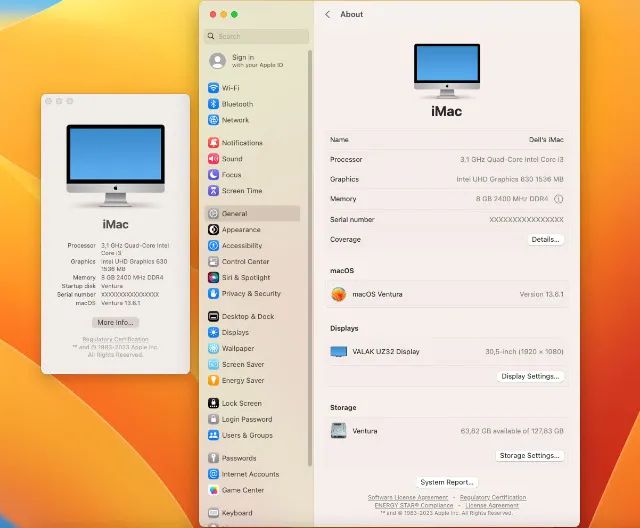The height and width of the screenshot is (528, 640).
Task: Click the memory info circle icon
Action: pyautogui.click(x=558, y=199)
